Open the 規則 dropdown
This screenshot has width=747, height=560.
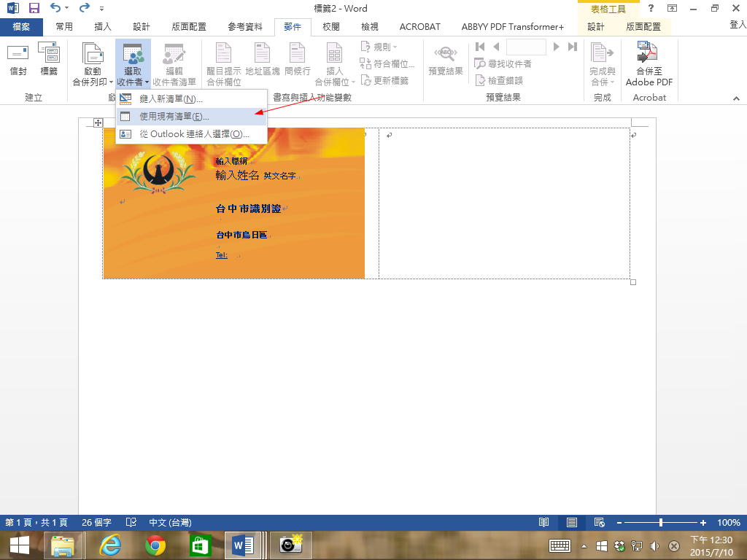click(x=379, y=47)
